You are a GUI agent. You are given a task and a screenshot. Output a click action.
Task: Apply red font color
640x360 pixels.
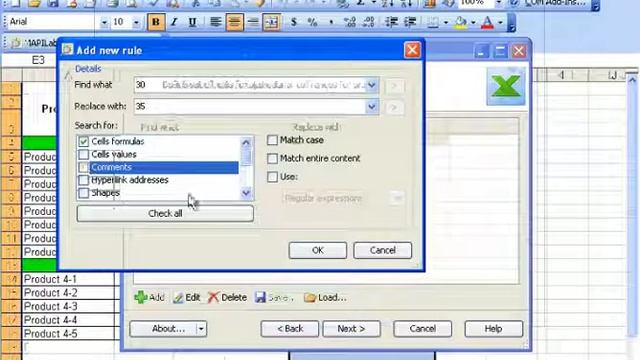487,22
